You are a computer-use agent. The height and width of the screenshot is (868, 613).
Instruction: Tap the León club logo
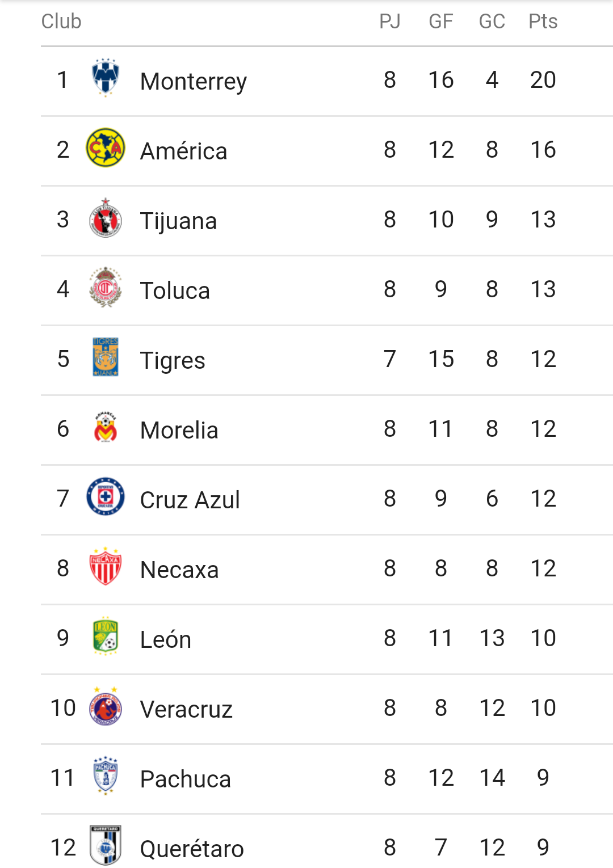pos(106,637)
